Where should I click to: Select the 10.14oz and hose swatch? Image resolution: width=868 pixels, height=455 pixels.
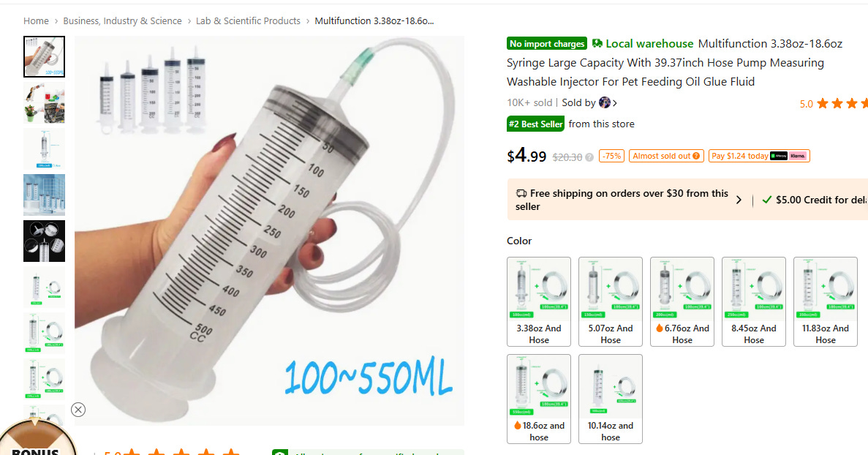click(611, 399)
